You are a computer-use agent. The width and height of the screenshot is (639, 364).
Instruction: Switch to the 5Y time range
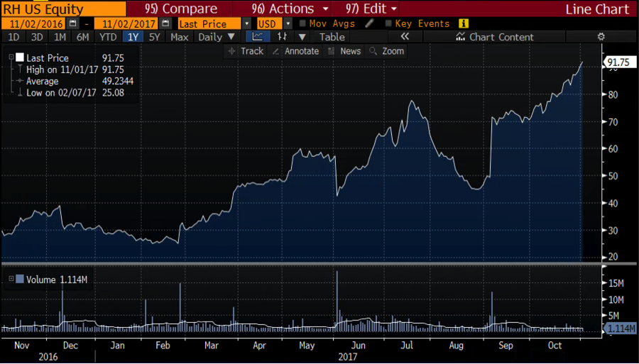click(x=155, y=37)
